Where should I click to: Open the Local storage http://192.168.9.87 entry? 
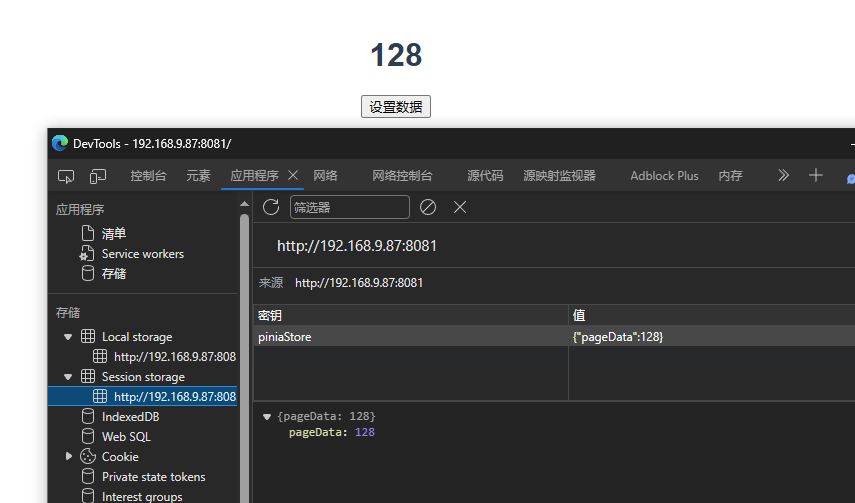pyautogui.click(x=174, y=357)
